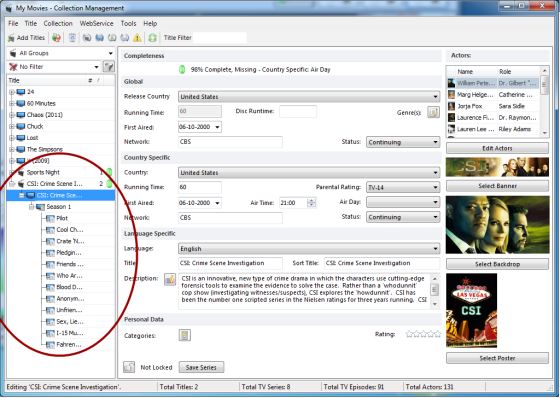The image size is (560, 398).
Task: Open the Help menu
Action: click(150, 23)
